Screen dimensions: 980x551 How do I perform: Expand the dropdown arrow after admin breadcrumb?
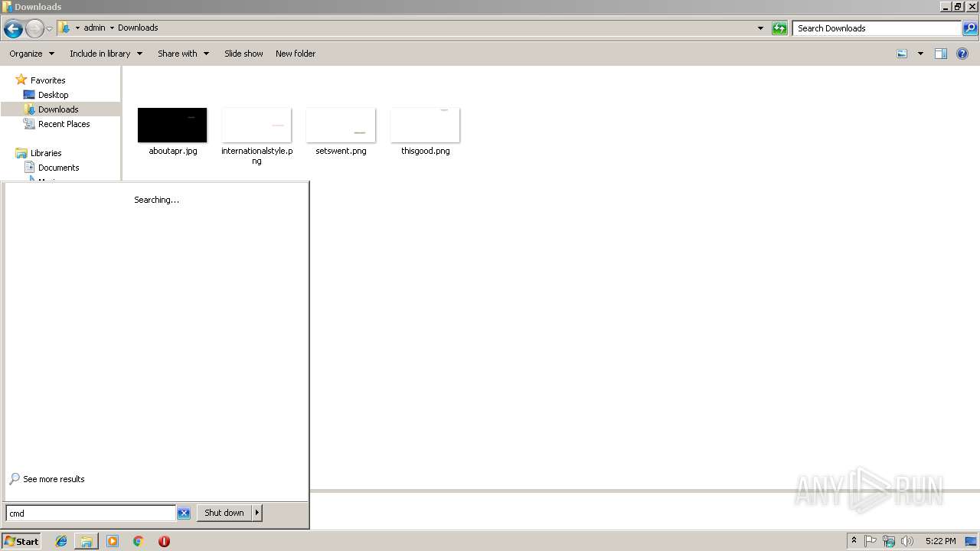(x=112, y=28)
